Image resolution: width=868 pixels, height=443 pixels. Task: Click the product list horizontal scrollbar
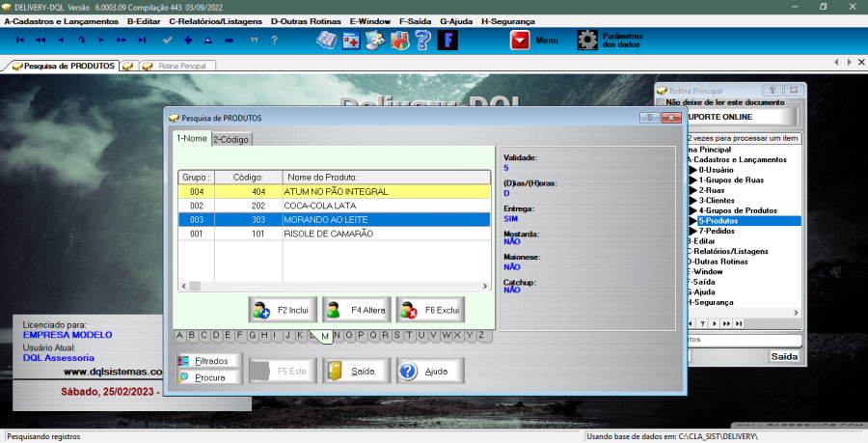[338, 287]
